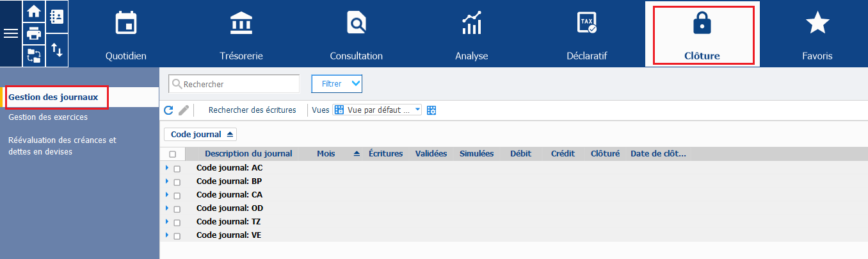Open Gestion des exercices link
This screenshot has width=868, height=259.
(x=48, y=117)
